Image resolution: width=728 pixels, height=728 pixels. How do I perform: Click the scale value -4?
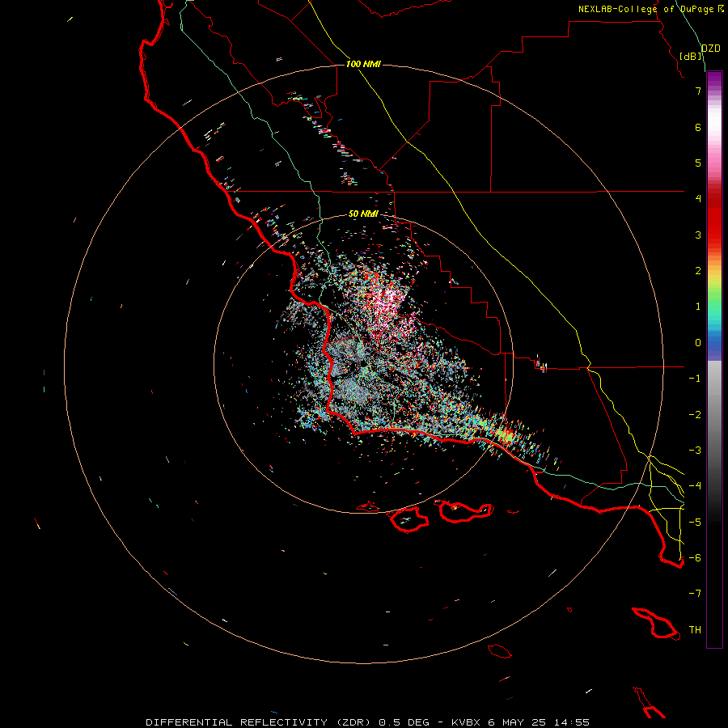pos(695,486)
